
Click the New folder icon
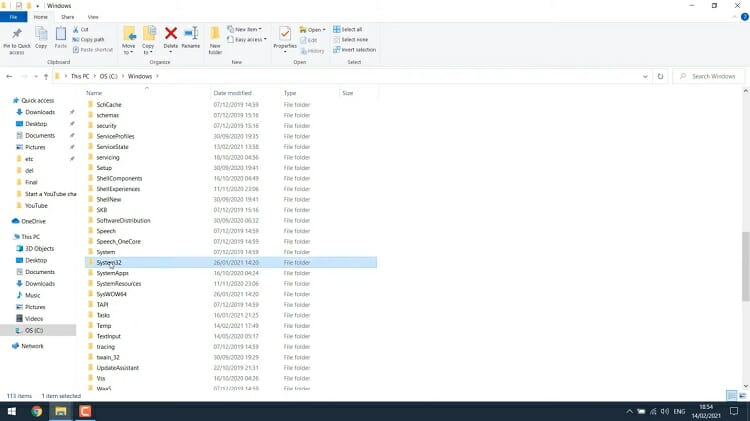coord(215,33)
